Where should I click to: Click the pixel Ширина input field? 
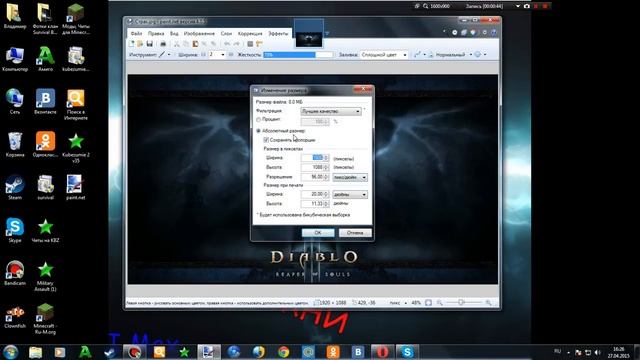coord(315,158)
